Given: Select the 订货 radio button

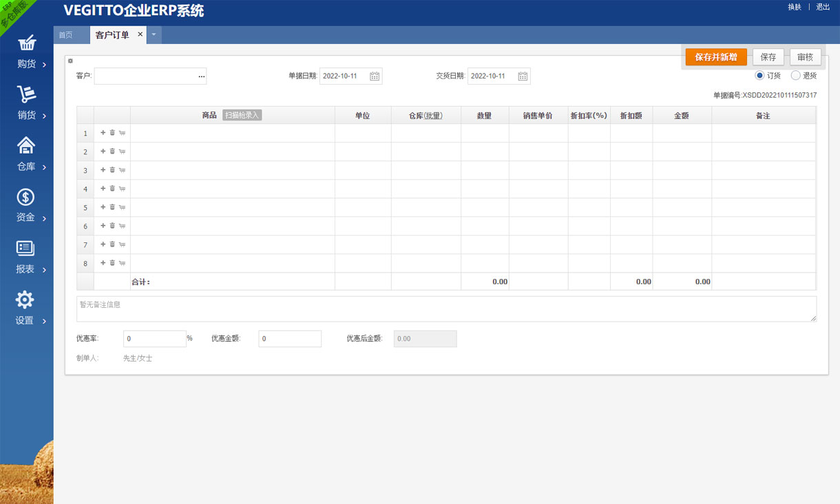Looking at the screenshot, I should (759, 76).
